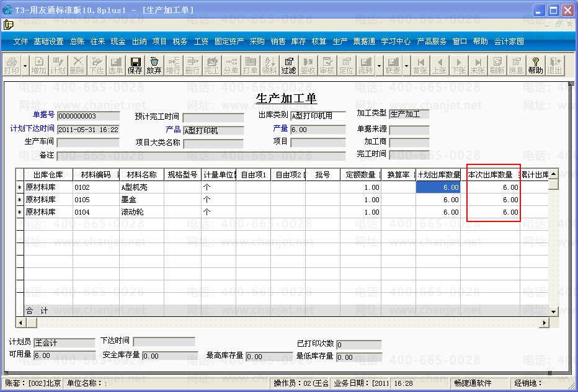Click the 审核 audit toolbar icon

327,65
